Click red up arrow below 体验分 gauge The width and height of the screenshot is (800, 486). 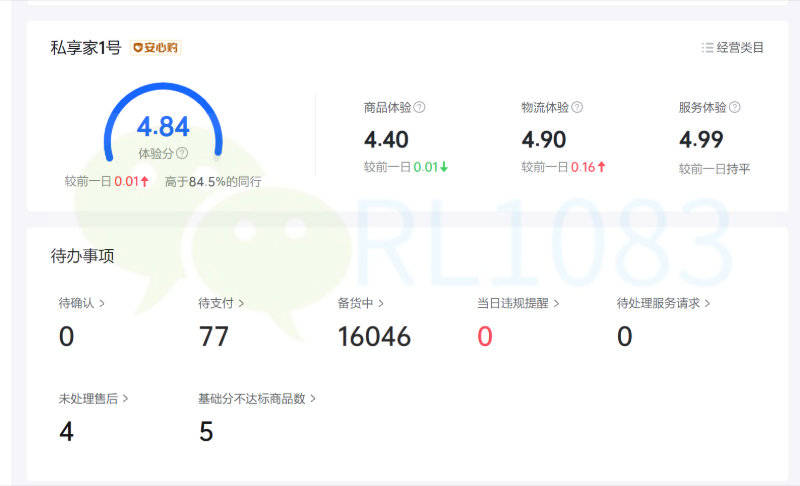[x=145, y=181]
